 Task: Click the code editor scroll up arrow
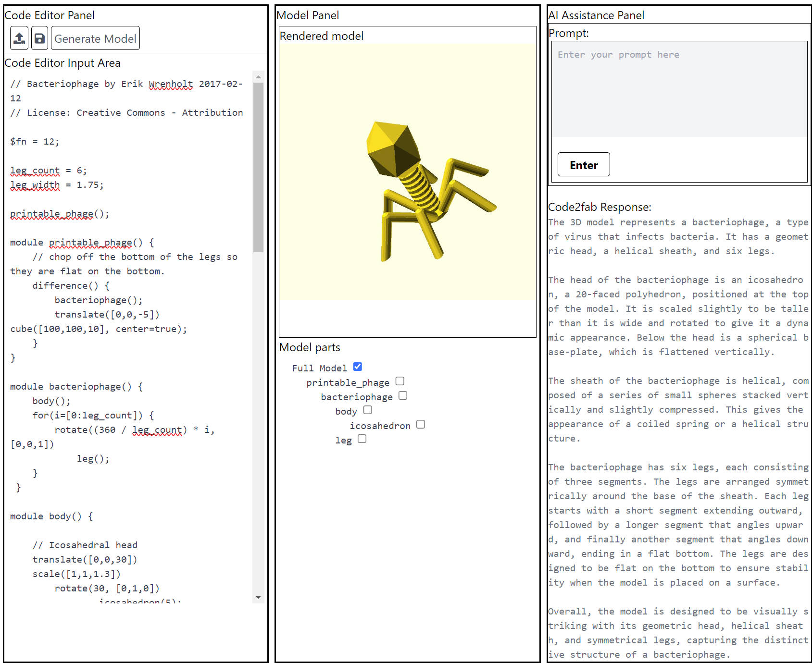(258, 77)
